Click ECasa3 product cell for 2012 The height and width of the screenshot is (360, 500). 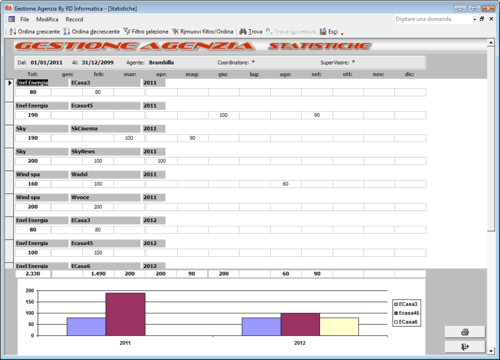click(105, 220)
